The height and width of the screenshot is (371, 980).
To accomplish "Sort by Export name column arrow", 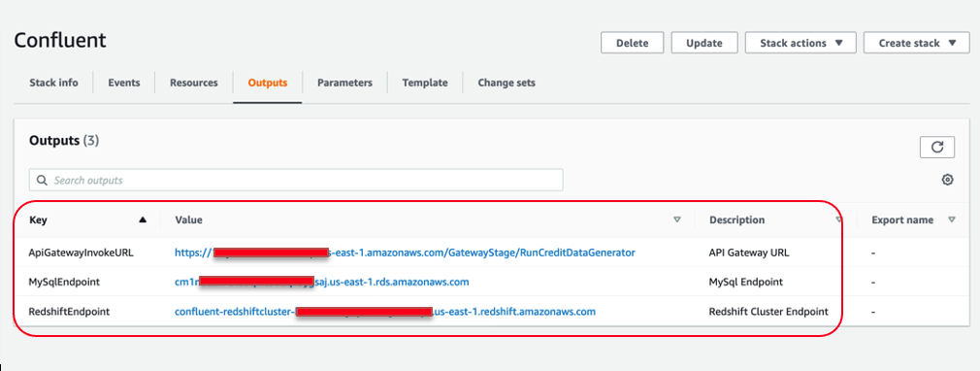I will (951, 219).
